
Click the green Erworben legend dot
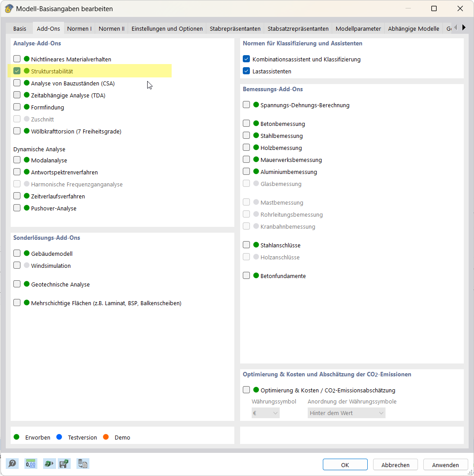pyautogui.click(x=17, y=437)
